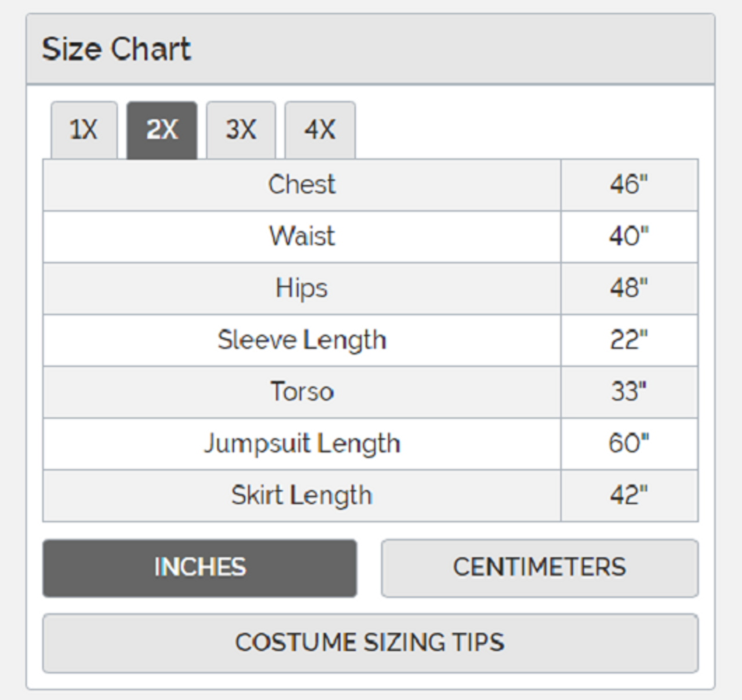Viewport: 742px width, 700px height.
Task: Open the COSTUME SIZING TIPS button
Action: click(370, 643)
